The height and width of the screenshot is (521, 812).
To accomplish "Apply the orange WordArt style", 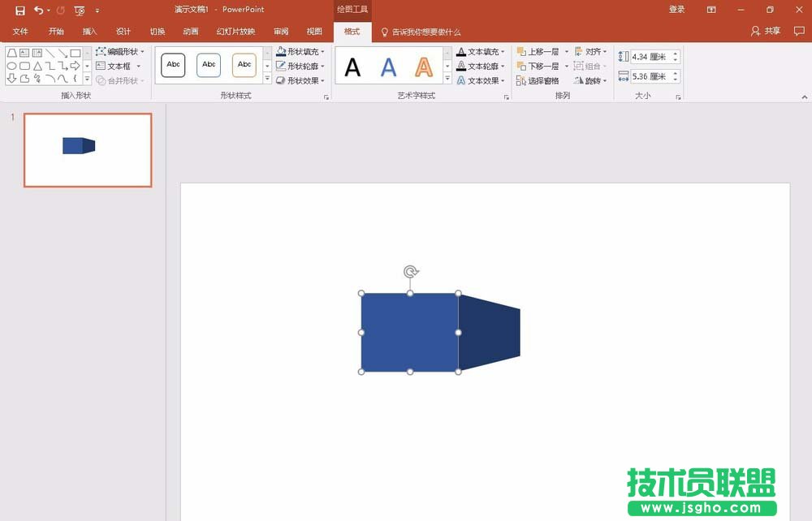I will tap(423, 67).
